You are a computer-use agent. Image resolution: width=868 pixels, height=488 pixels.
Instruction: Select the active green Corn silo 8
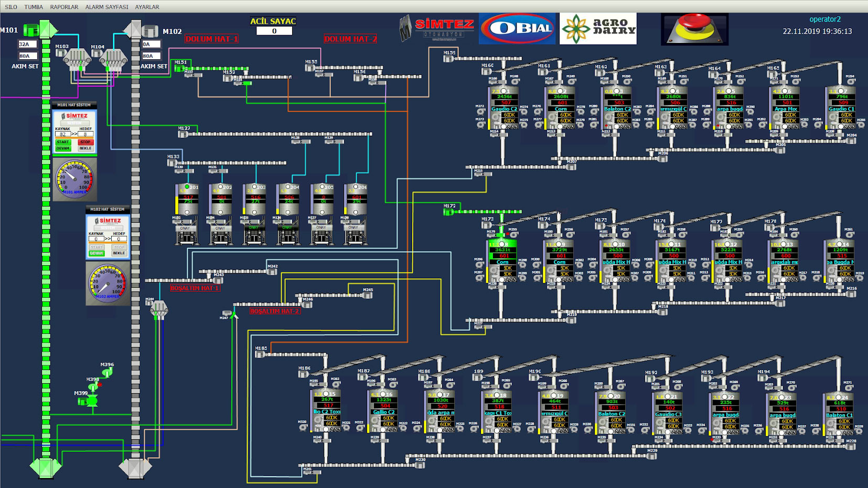point(502,261)
